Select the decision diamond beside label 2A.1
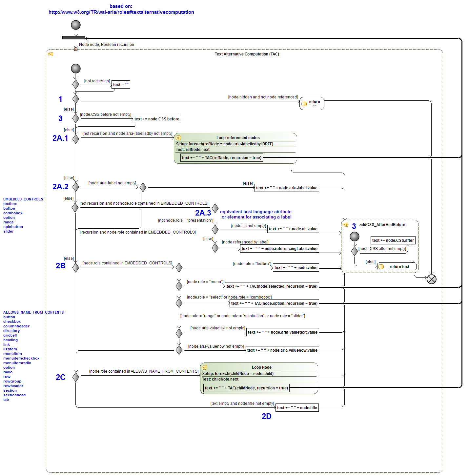 76,139
